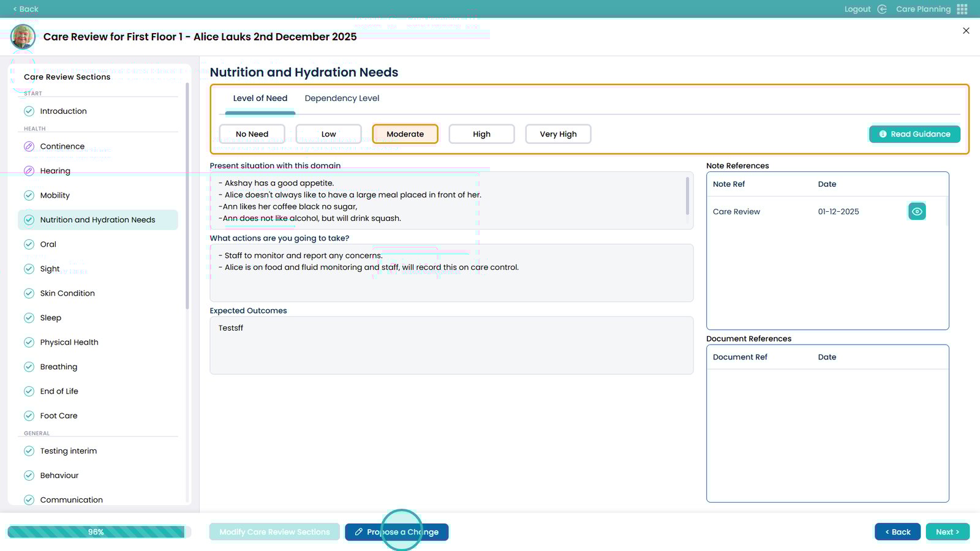
Task: Click the Logout arrow icon
Action: click(882, 9)
